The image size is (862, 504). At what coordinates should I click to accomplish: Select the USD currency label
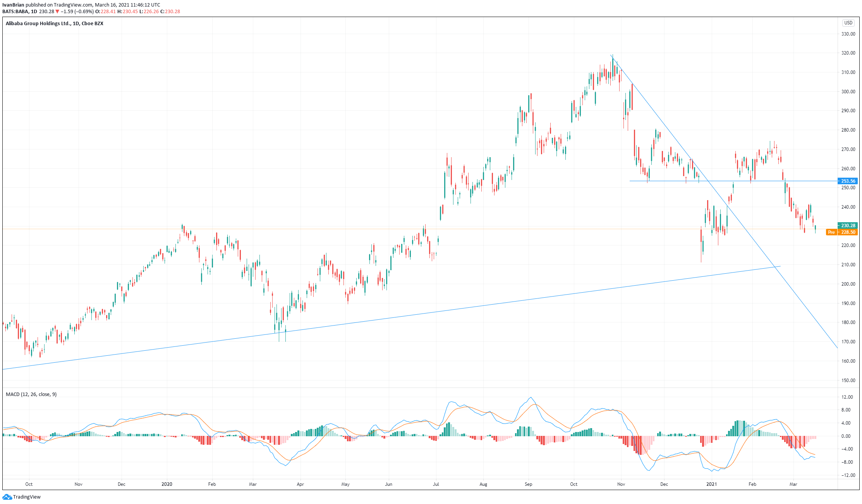848,23
